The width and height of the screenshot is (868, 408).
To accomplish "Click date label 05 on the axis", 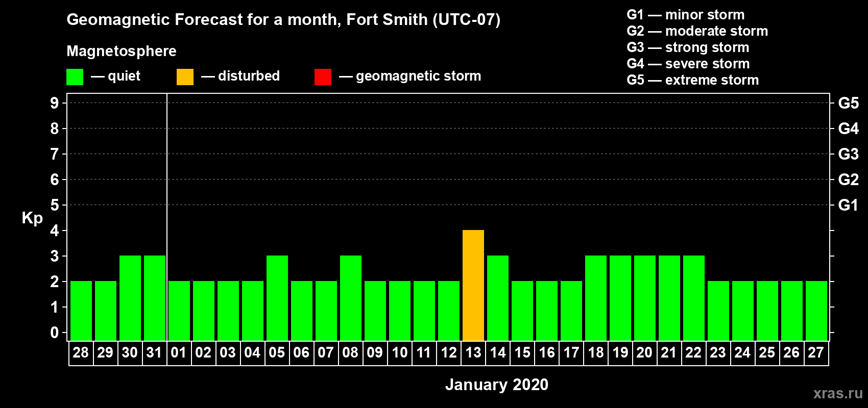I will (x=277, y=352).
